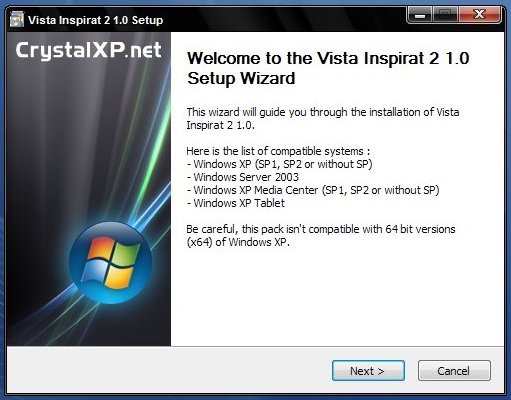This screenshot has height=400, width=511.
Task: Click blank white area below warning text
Action: point(337,297)
